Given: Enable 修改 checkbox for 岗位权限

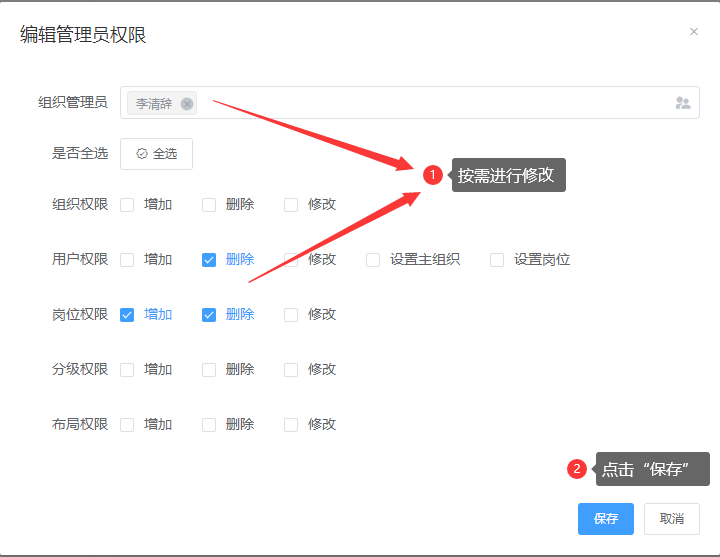Looking at the screenshot, I should tap(291, 315).
